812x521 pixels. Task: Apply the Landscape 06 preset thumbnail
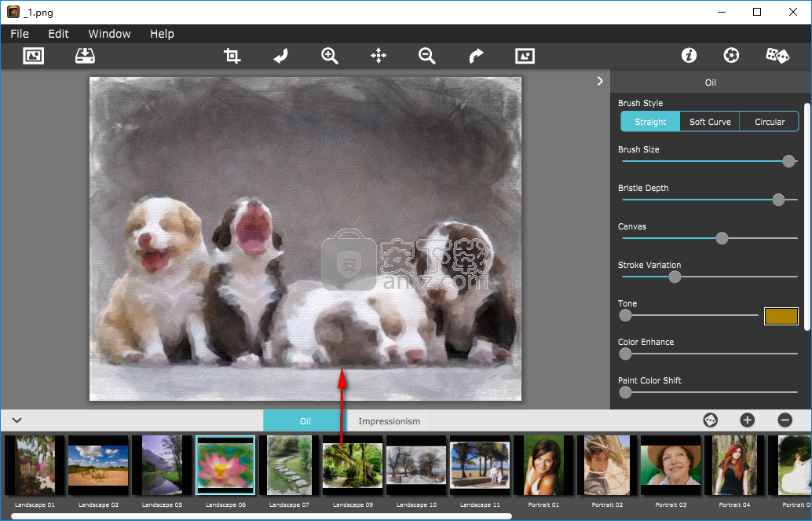coord(226,465)
